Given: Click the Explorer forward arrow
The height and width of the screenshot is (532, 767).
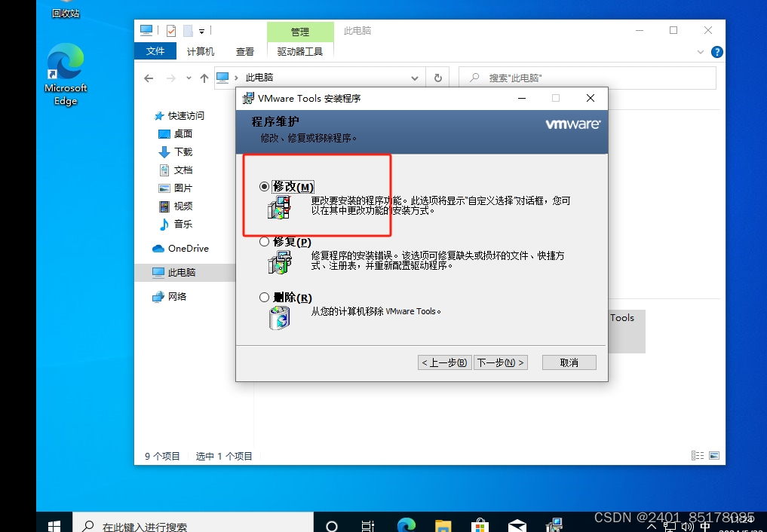Looking at the screenshot, I should (170, 78).
